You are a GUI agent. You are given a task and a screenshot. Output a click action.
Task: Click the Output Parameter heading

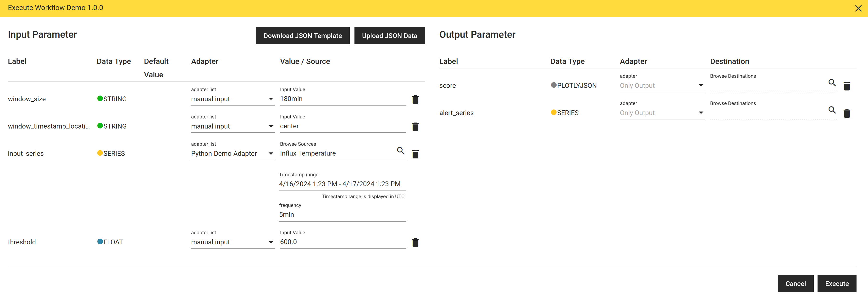point(477,35)
